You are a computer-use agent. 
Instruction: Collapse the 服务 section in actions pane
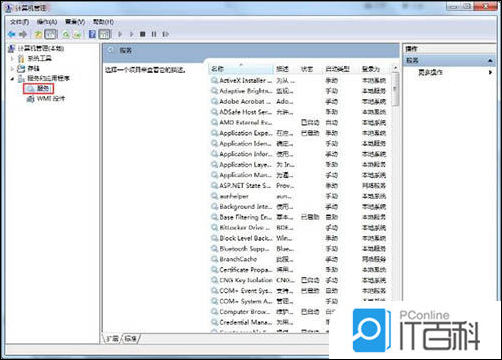(490, 61)
